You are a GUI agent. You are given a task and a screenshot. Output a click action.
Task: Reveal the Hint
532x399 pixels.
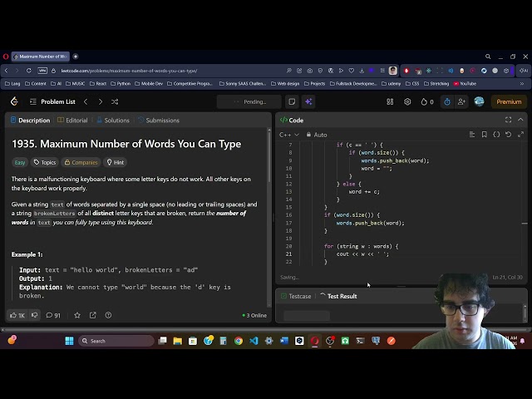116,163
